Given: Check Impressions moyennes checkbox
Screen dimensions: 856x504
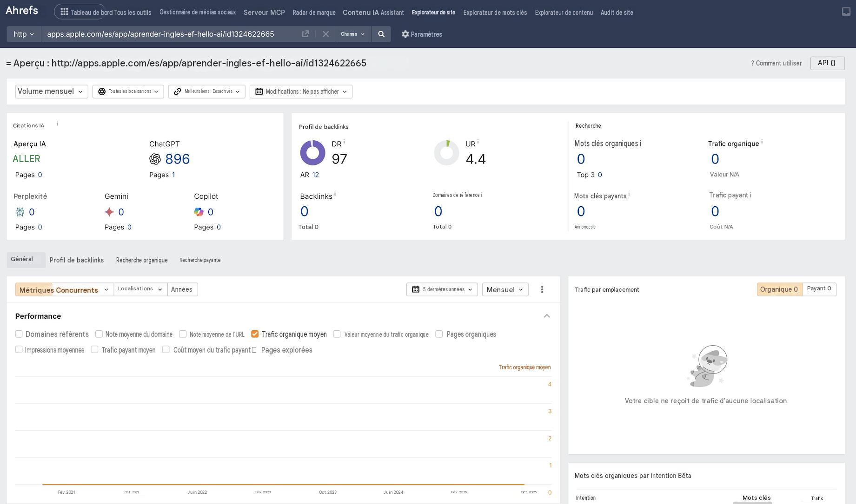Looking at the screenshot, I should point(19,349).
